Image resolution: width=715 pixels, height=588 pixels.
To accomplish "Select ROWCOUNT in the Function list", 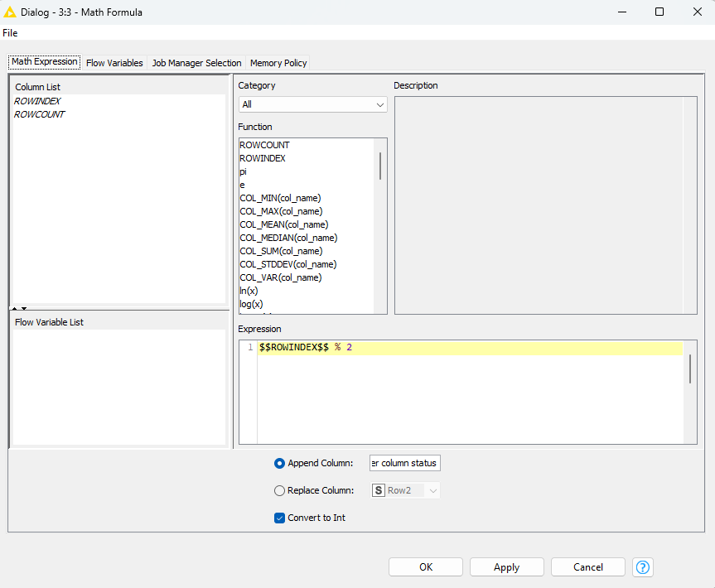I will (x=264, y=145).
